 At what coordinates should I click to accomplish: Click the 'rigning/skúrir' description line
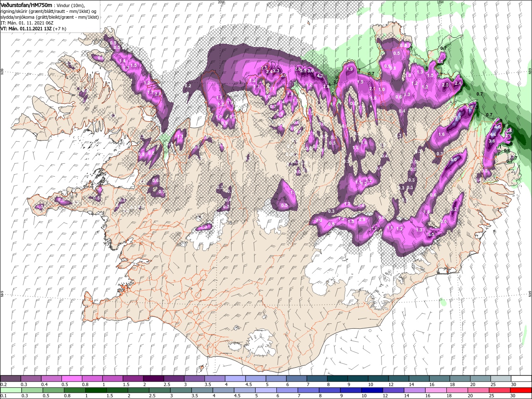click(48, 11)
